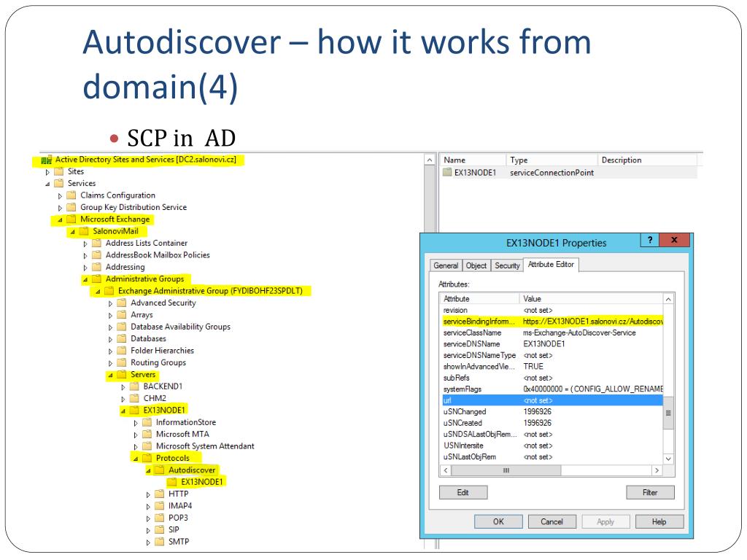Click the Apply button
Screen dimensions: 747x560
(x=605, y=521)
